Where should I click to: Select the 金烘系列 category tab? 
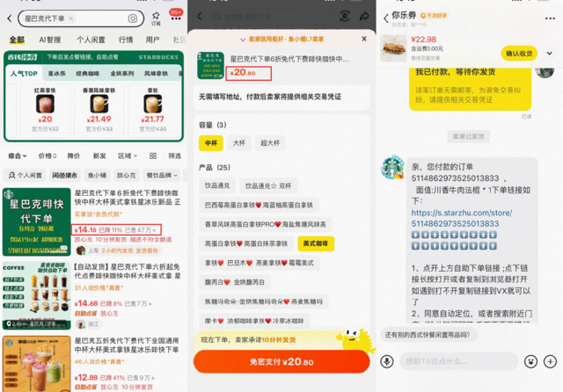tap(122, 74)
